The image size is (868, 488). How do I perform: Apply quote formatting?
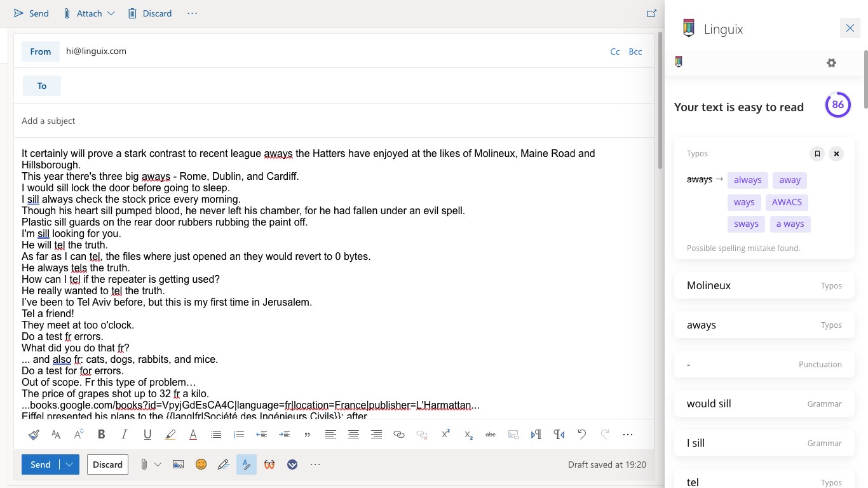tap(308, 435)
